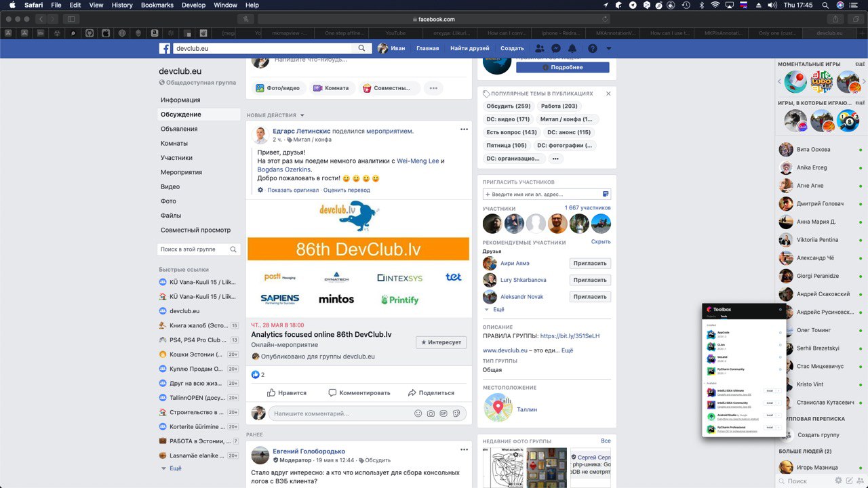
Task: Mark the event with the Интересует button
Action: (x=441, y=342)
